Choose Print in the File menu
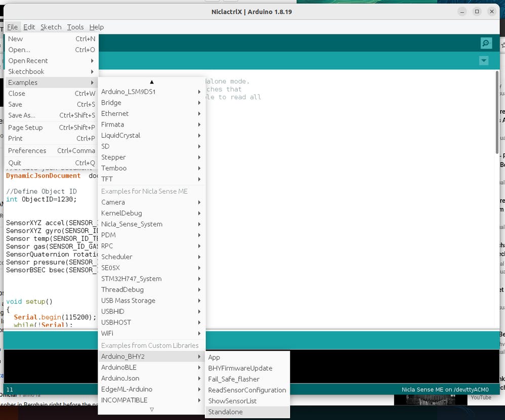The image size is (505, 420). [x=52, y=139]
